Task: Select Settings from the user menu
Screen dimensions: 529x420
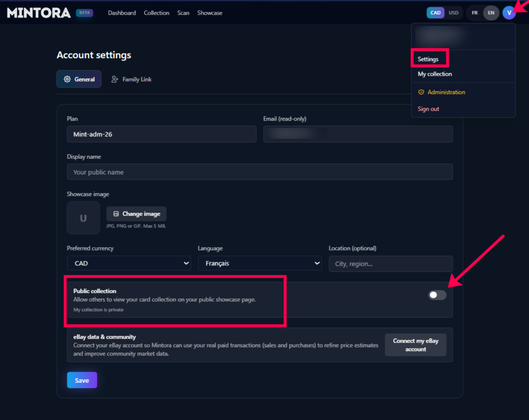Action: 428,59
